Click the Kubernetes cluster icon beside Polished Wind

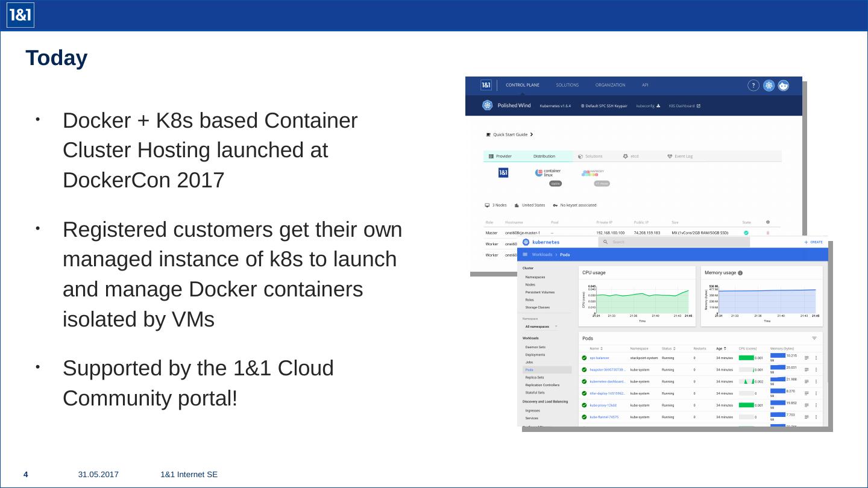488,105
